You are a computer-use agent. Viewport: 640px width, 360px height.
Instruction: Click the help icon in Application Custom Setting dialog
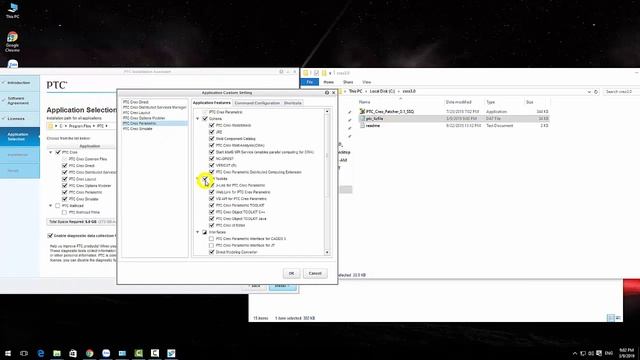coord(327,93)
